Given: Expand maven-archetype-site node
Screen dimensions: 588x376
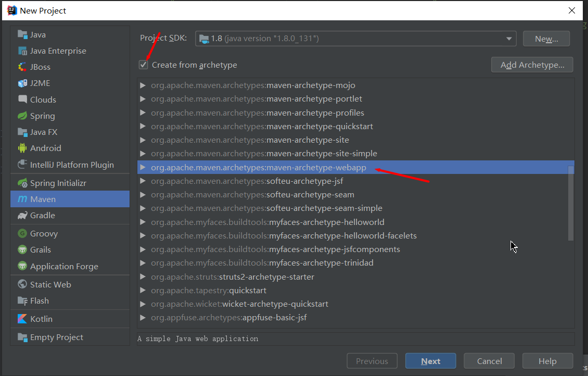Looking at the screenshot, I should (x=143, y=140).
